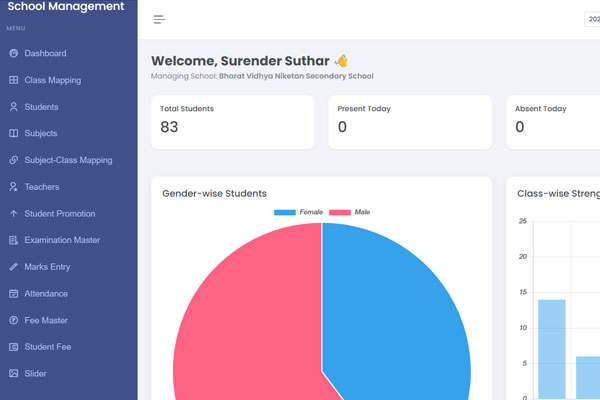Toggle Male legend pink swatch
This screenshot has width=600, height=400.
(340, 212)
